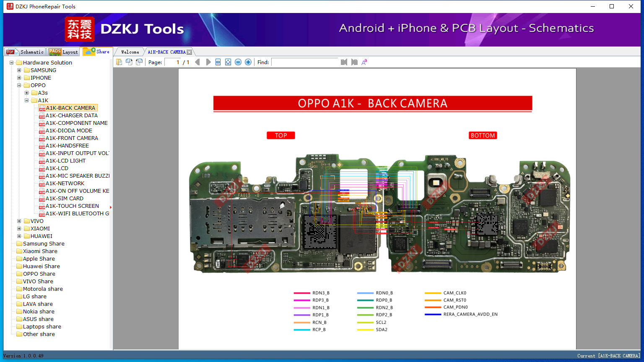Open the Huawei Share folder
The height and width of the screenshot is (362, 644).
[x=42, y=266]
